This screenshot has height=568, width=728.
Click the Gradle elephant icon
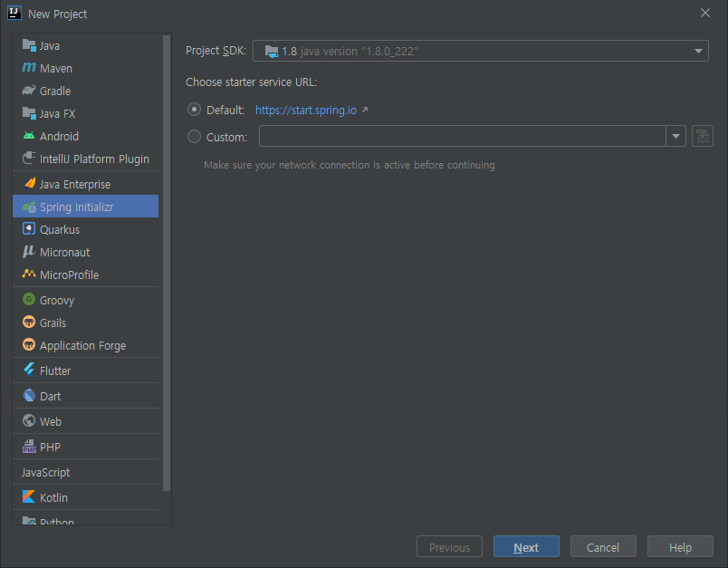29,91
